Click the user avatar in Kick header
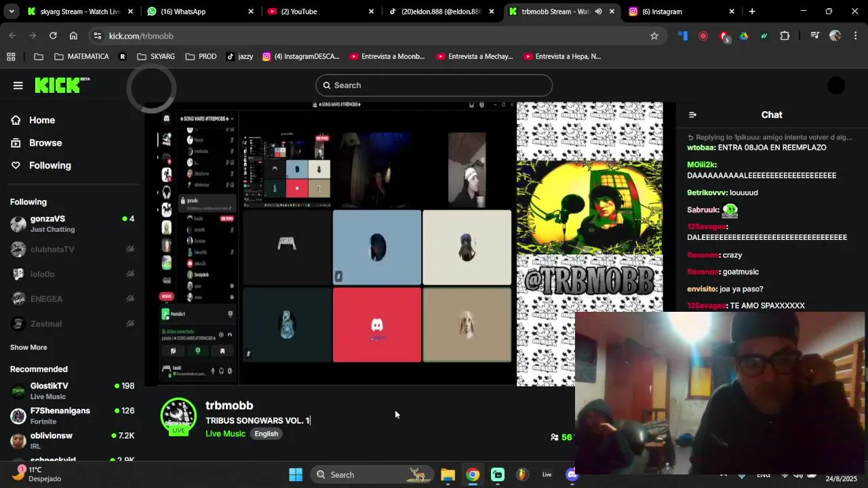Viewport: 868px width, 488px height. pyautogui.click(x=836, y=85)
